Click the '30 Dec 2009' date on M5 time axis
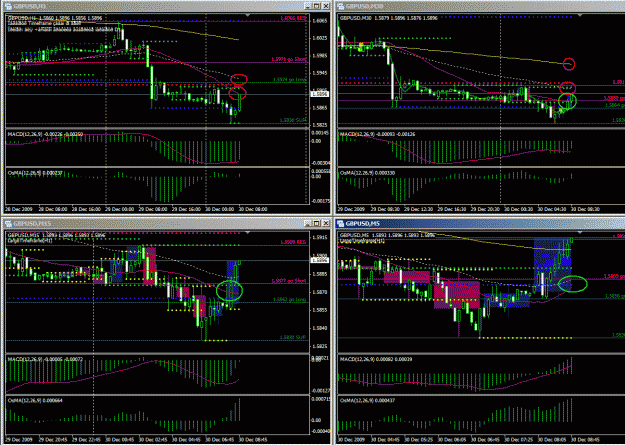 (x=351, y=439)
